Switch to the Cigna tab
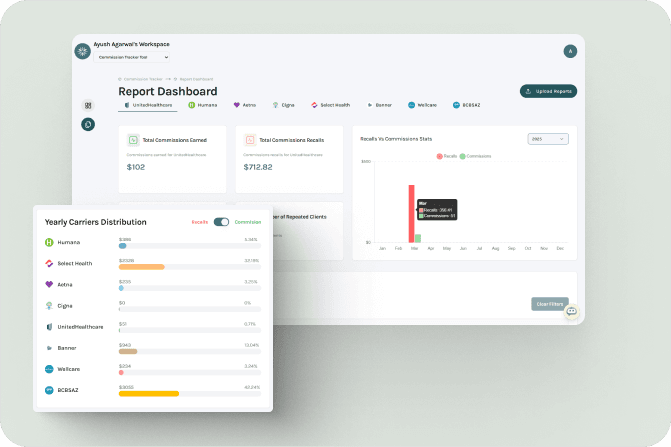The image size is (671, 447). point(284,105)
